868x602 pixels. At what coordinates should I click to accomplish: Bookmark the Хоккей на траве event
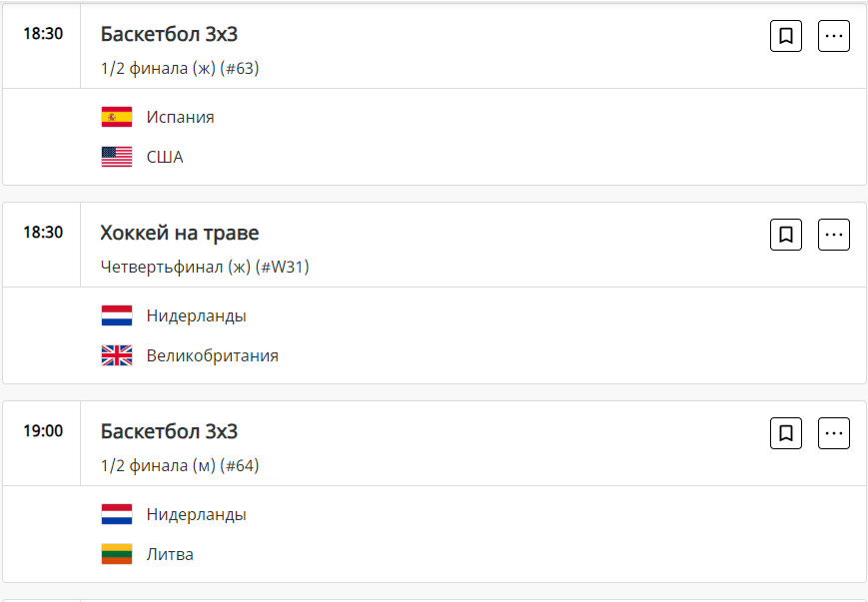[x=786, y=235]
